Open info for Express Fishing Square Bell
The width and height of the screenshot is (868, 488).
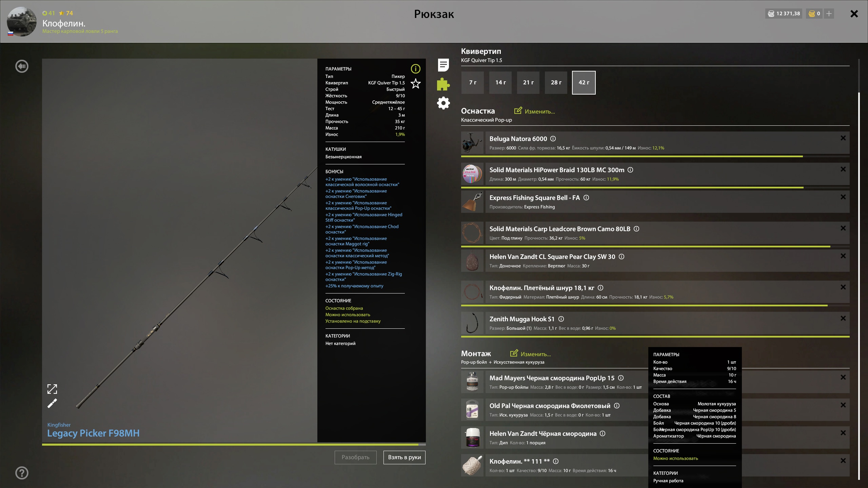click(586, 198)
